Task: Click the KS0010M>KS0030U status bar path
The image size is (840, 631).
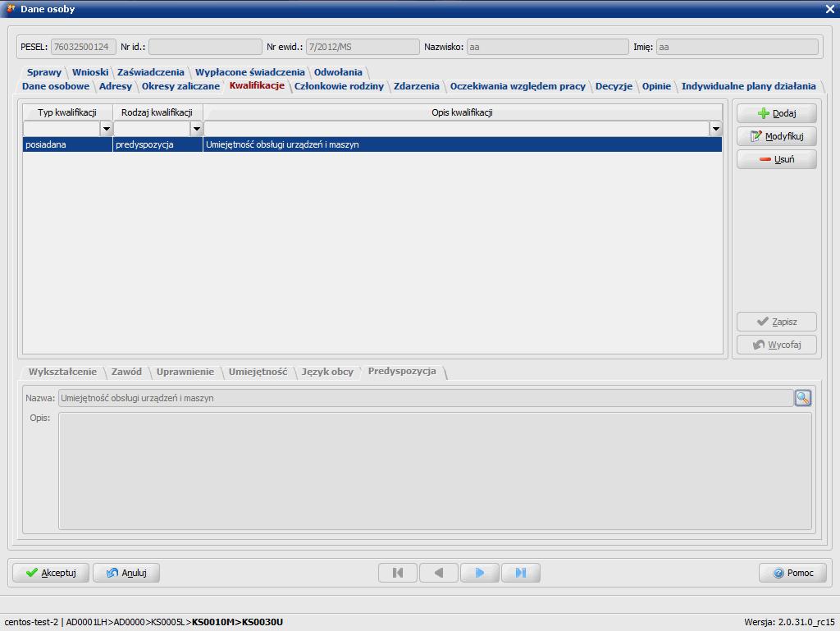Action: pyautogui.click(x=237, y=622)
